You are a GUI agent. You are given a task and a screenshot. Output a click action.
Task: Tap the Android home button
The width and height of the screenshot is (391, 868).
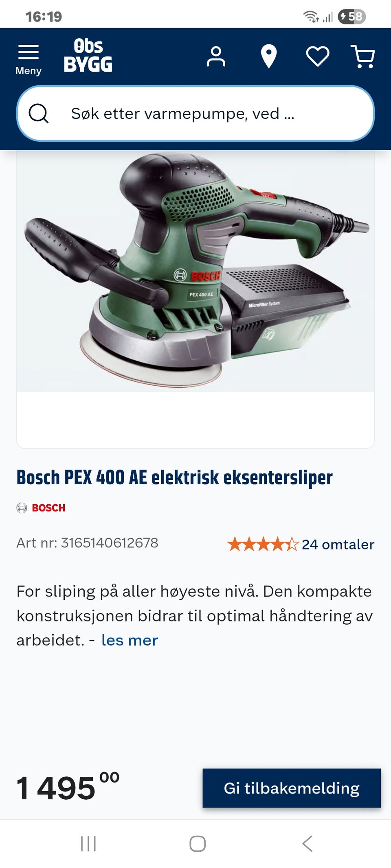tap(198, 844)
